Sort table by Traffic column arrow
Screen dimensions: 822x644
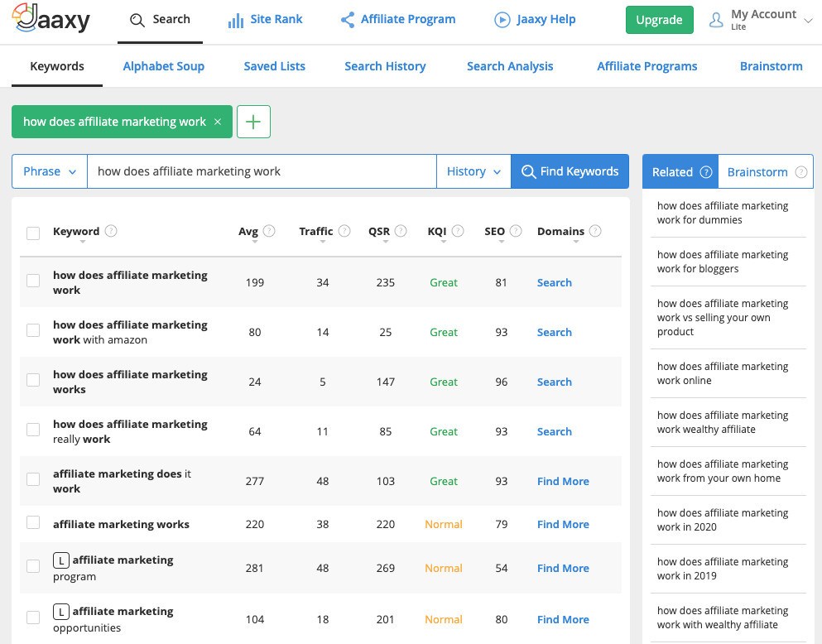[322, 242]
